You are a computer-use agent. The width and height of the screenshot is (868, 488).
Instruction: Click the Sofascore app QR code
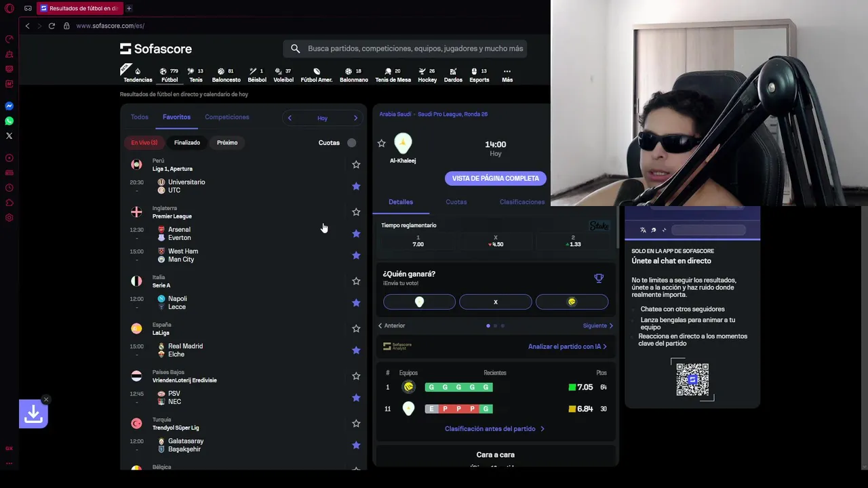(x=692, y=380)
